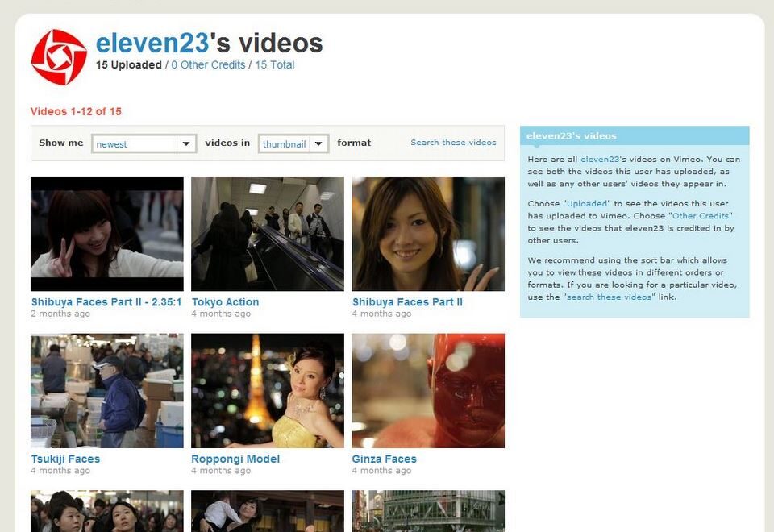Viewport: 774px width, 532px height.
Task: Open Tokyo Action video thumbnail
Action: 268,234
